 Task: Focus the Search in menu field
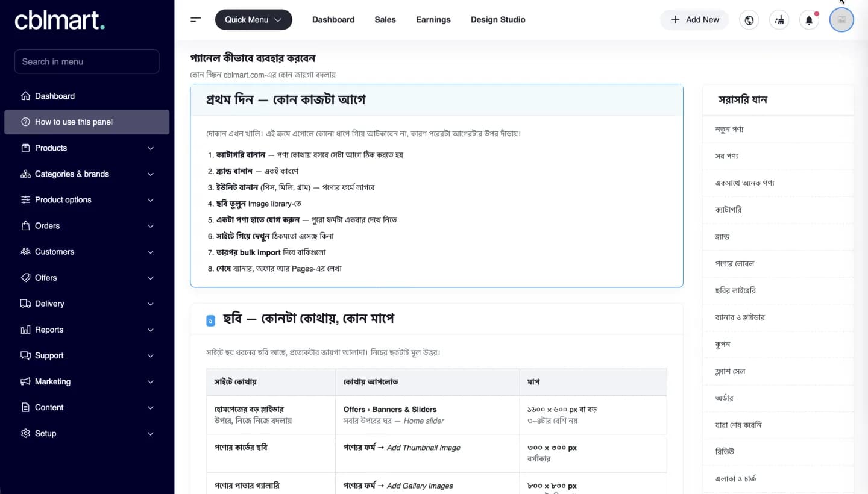[87, 61]
